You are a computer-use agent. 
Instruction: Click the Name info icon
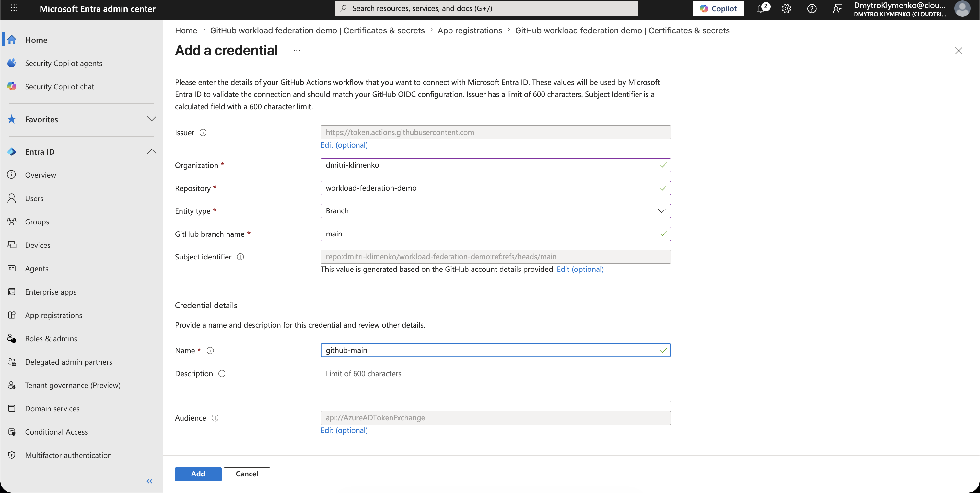click(x=210, y=350)
